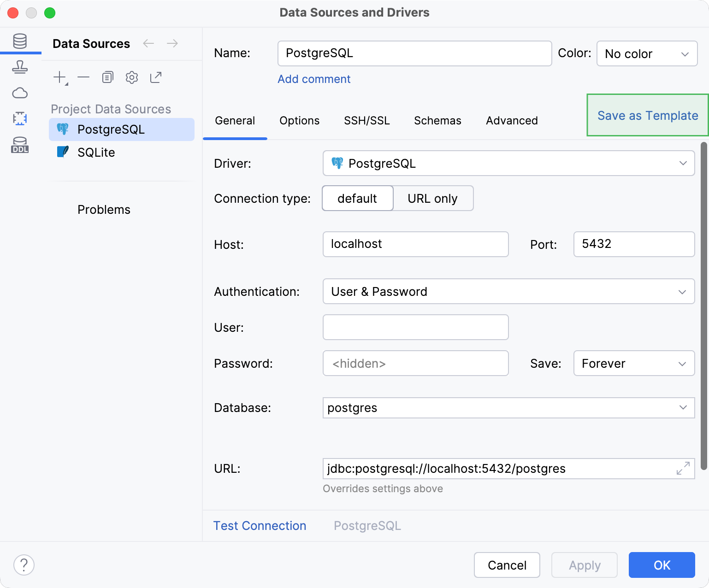Click the open-in-editor arrow icon
This screenshot has width=709, height=588.
(155, 77)
